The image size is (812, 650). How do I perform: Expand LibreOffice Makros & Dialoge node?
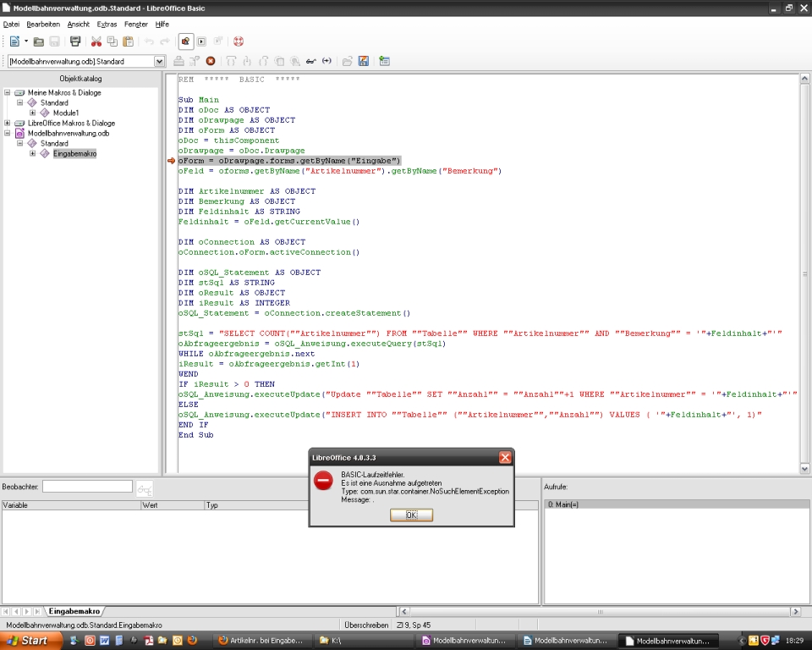[x=8, y=124]
